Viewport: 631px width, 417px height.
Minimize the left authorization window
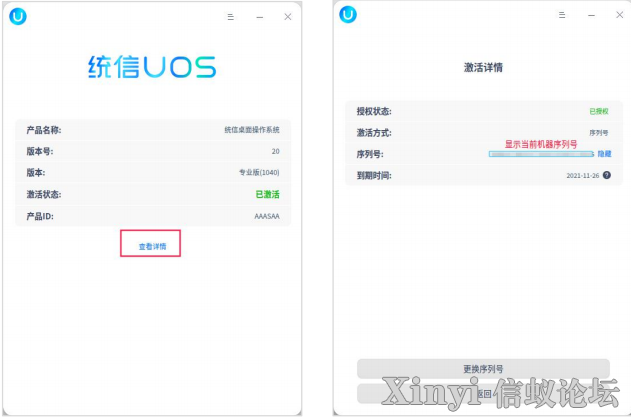[260, 17]
